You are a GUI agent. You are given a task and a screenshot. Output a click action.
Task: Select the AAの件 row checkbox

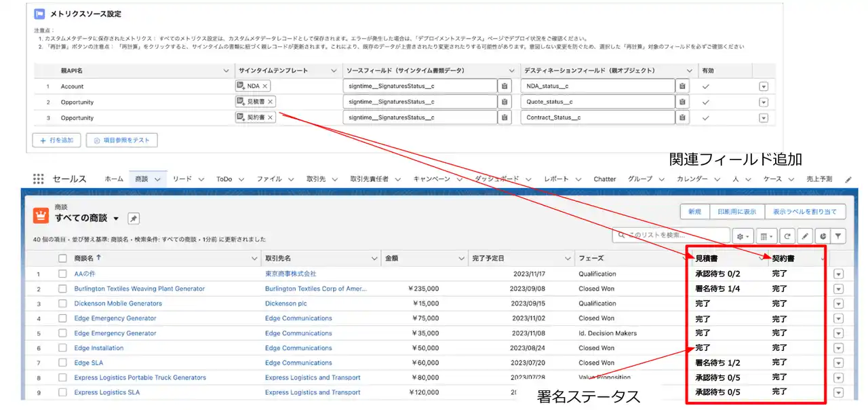tap(63, 274)
